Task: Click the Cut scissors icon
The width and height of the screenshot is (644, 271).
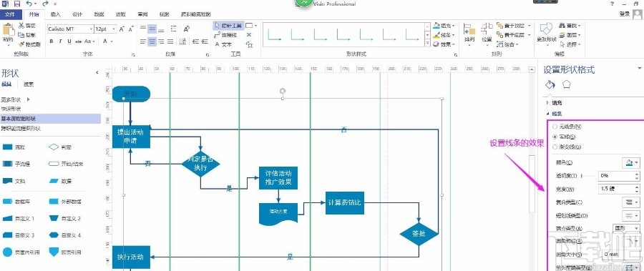Action: click(x=21, y=26)
